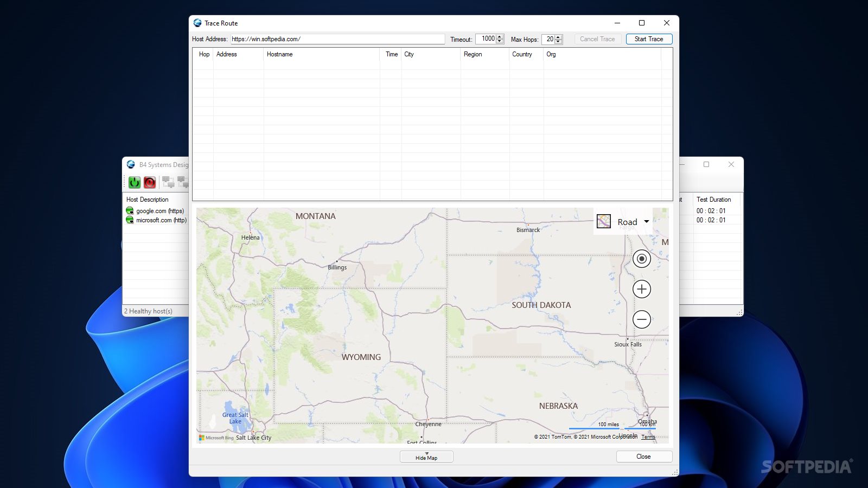868x488 pixels.
Task: Click the Sioux Falls label on map
Action: (x=628, y=344)
